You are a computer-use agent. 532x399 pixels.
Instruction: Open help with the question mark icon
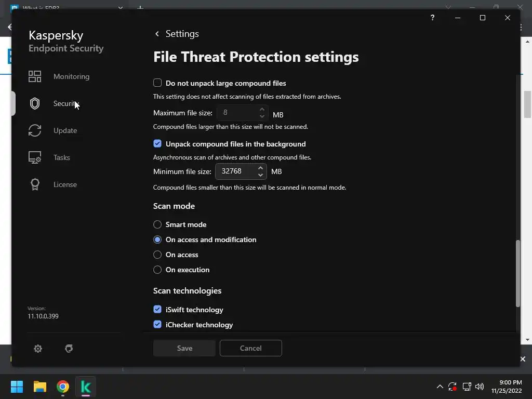pyautogui.click(x=432, y=18)
